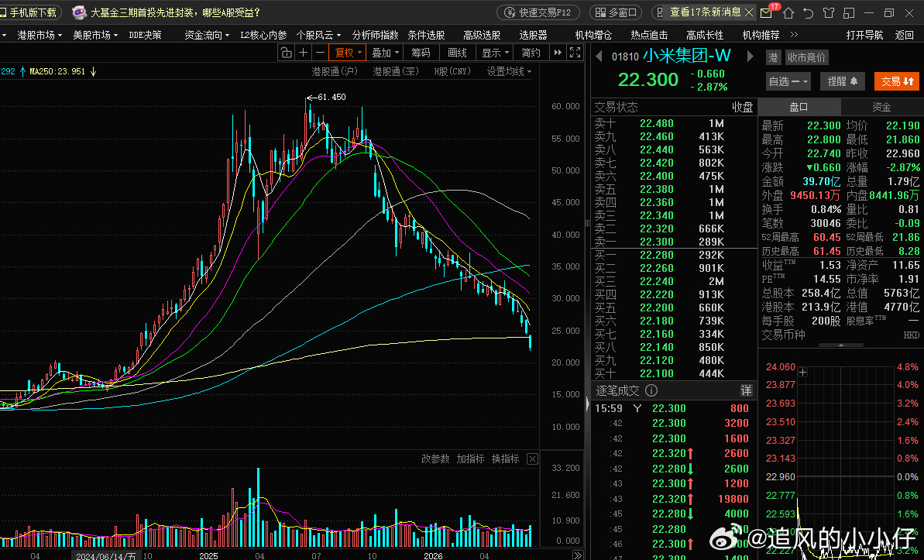Viewport: 924px width, 560px height.
Task: Open 详 details for tick trades
Action: click(x=746, y=390)
